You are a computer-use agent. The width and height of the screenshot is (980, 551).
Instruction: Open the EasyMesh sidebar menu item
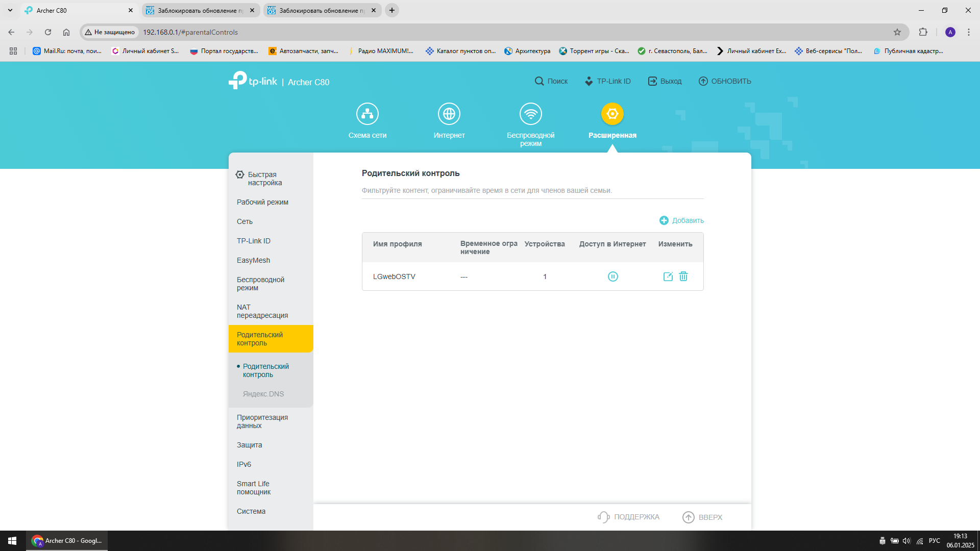[253, 260]
